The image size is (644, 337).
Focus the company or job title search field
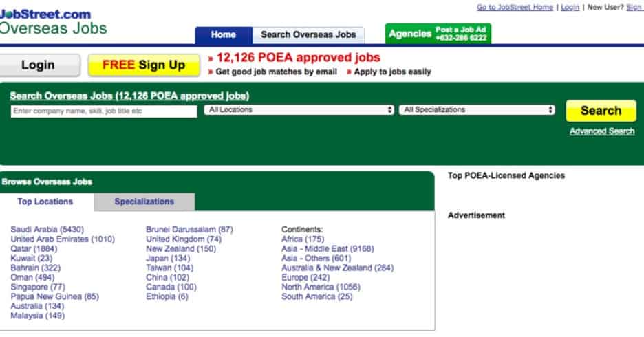pos(104,111)
